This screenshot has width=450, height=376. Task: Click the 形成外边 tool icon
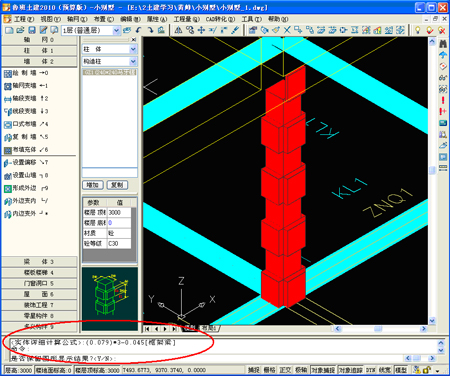point(8,188)
